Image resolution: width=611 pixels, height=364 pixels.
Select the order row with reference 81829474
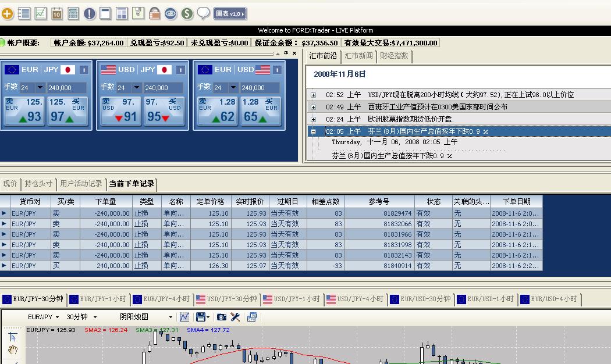click(271, 213)
